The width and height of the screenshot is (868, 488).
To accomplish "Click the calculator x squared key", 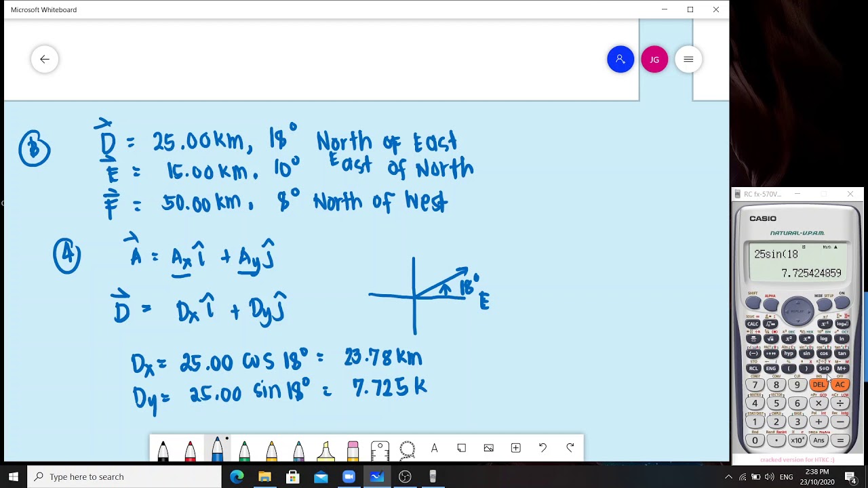I will point(789,338).
